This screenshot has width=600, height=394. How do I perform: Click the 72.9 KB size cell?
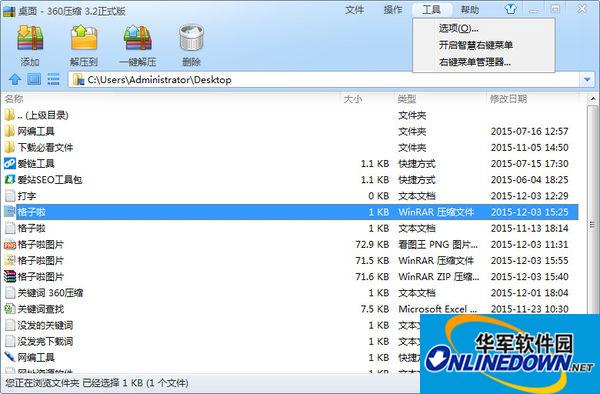372,244
